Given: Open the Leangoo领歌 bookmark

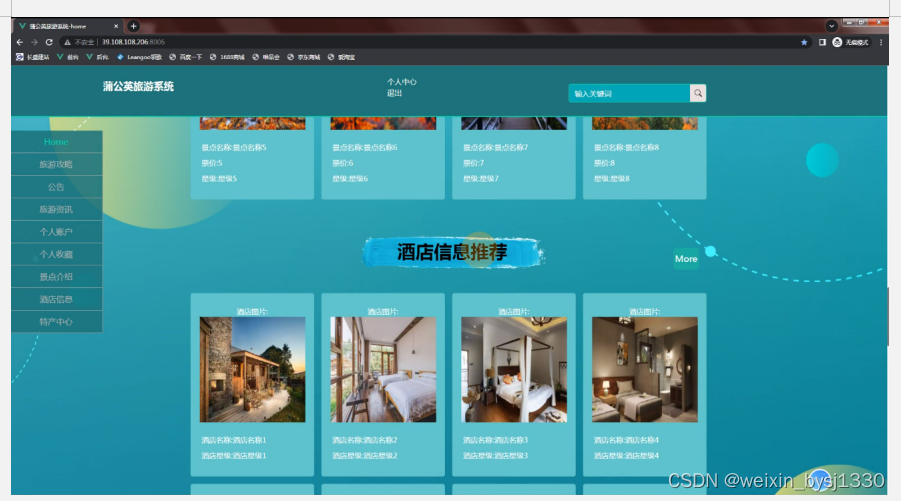Looking at the screenshot, I should coord(140,57).
